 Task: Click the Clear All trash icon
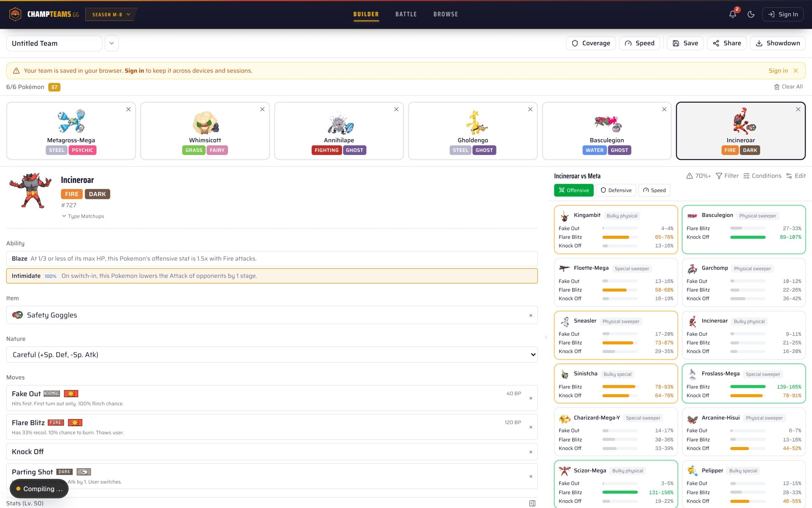click(777, 87)
